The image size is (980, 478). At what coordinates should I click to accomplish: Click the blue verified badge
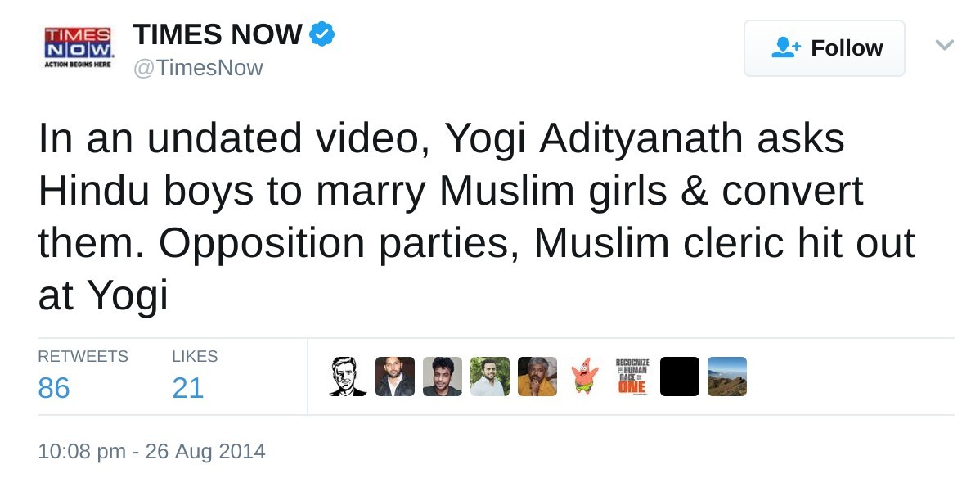pos(321,35)
